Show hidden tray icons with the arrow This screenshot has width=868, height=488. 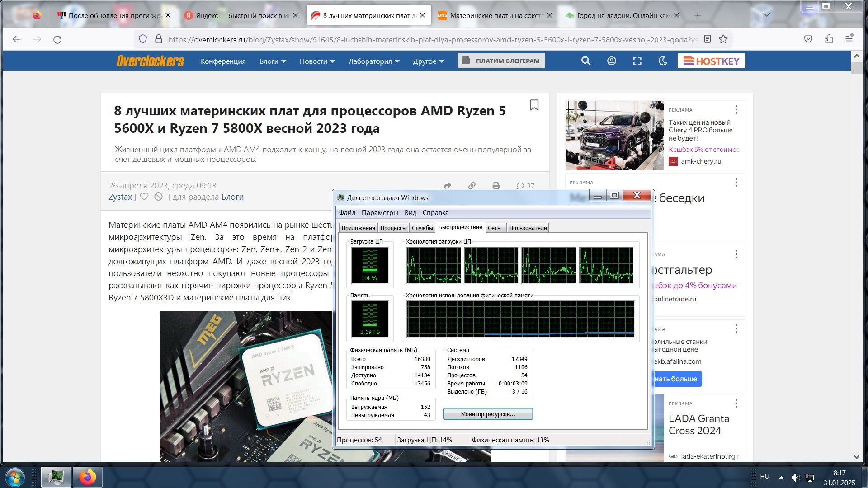[781, 477]
